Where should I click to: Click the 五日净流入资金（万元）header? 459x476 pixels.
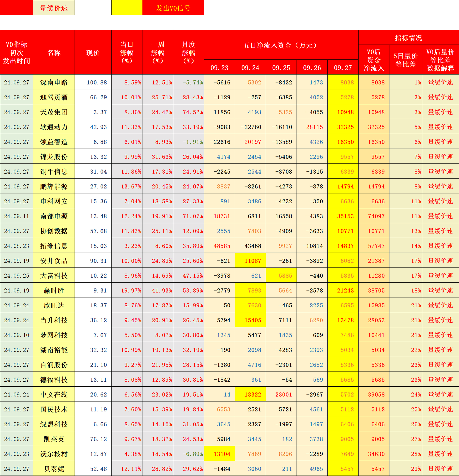pos(281,45)
